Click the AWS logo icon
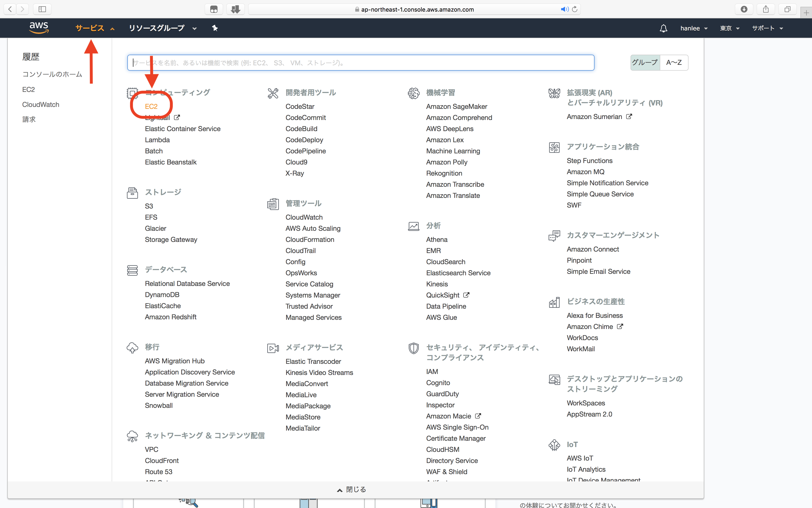Image resolution: width=812 pixels, height=508 pixels. click(39, 28)
